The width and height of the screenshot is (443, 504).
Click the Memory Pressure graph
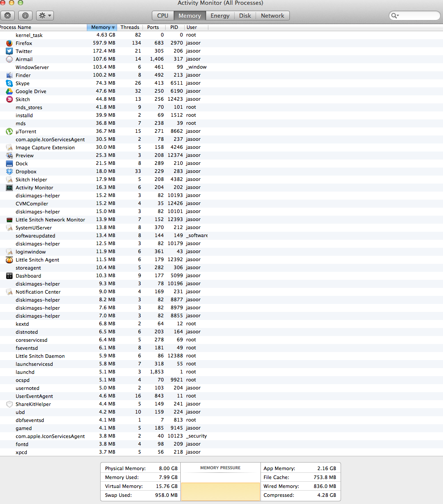coord(220,486)
